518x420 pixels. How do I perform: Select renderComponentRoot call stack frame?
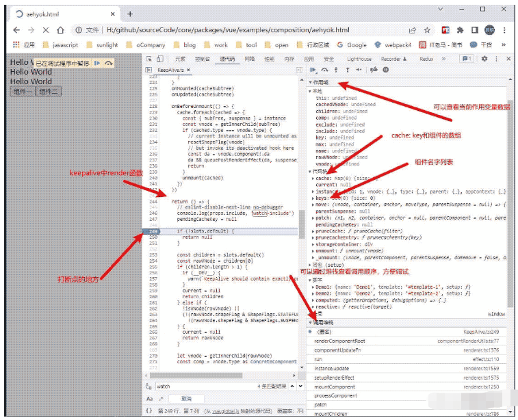(406, 341)
